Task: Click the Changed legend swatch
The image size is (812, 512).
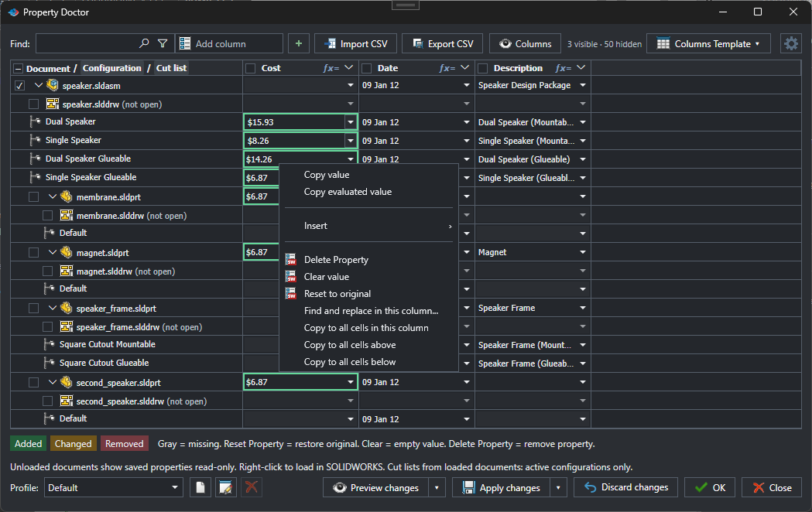Action: click(x=73, y=444)
